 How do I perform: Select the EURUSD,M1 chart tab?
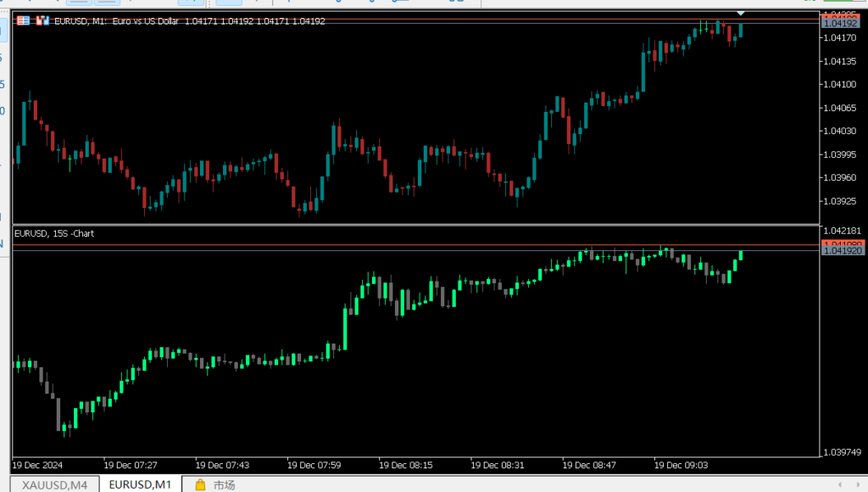[139, 485]
